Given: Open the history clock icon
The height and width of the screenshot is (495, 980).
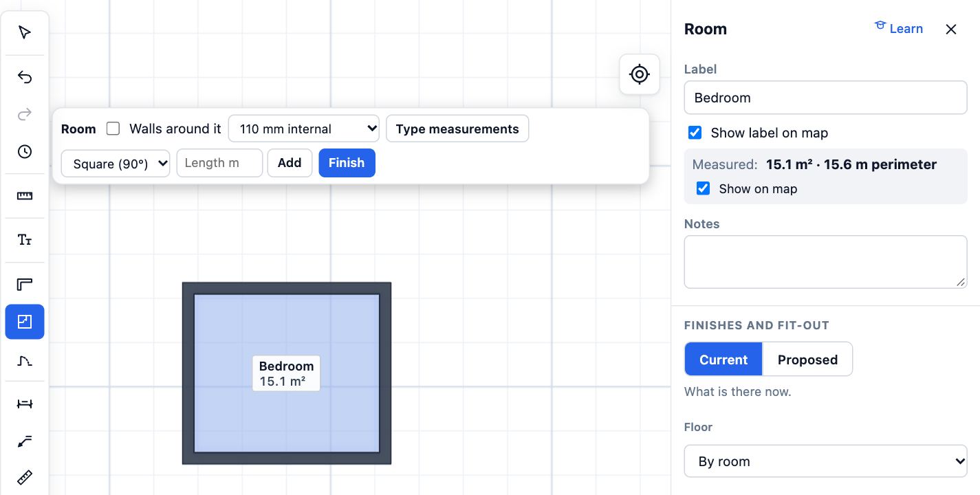Looking at the screenshot, I should (25, 151).
